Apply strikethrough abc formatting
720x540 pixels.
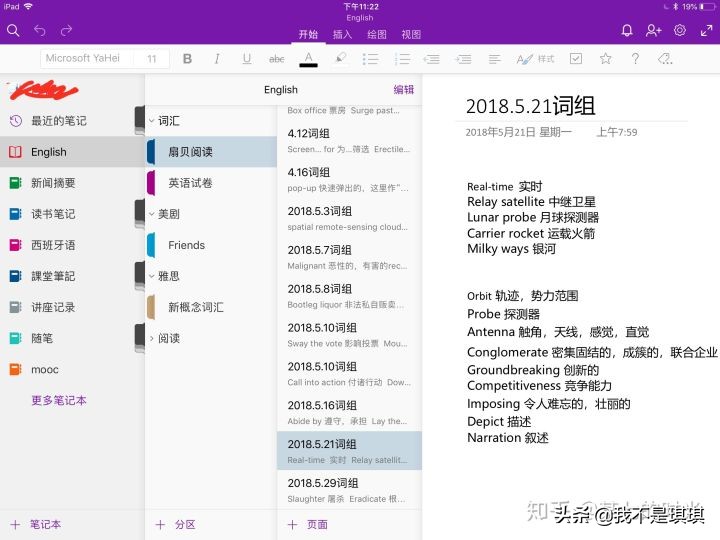tap(276, 59)
